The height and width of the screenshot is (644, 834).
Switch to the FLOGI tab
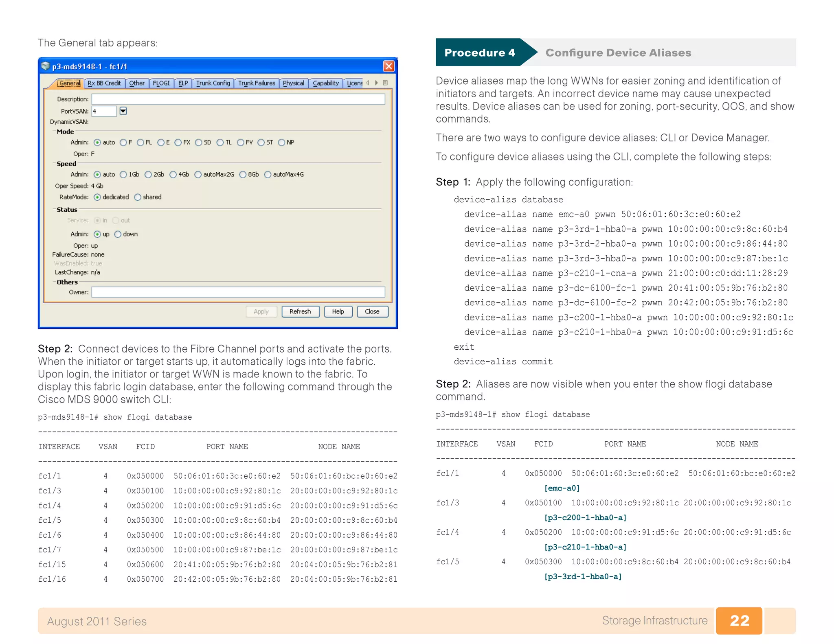click(161, 83)
